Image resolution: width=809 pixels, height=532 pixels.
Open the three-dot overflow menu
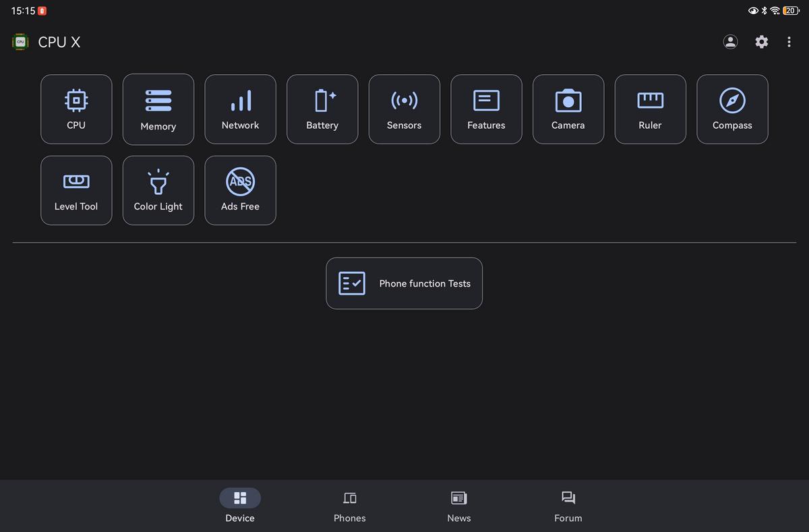[789, 42]
